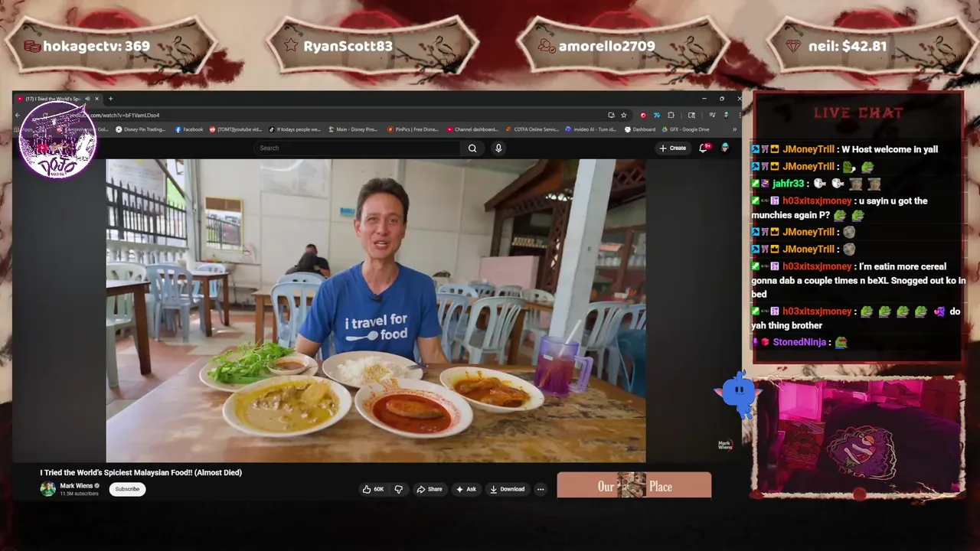
Task: Download the video
Action: pos(508,489)
